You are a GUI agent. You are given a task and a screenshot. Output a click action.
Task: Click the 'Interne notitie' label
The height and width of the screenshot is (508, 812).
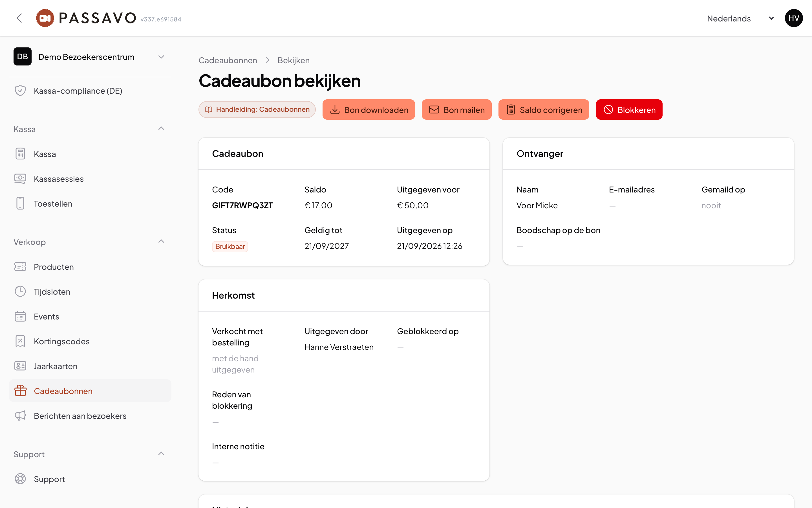[238, 446]
